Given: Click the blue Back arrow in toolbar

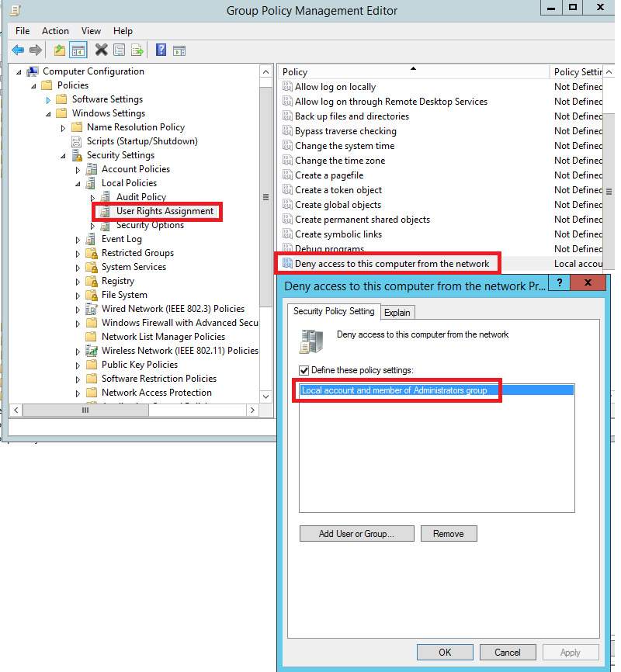Looking at the screenshot, I should click(17, 50).
